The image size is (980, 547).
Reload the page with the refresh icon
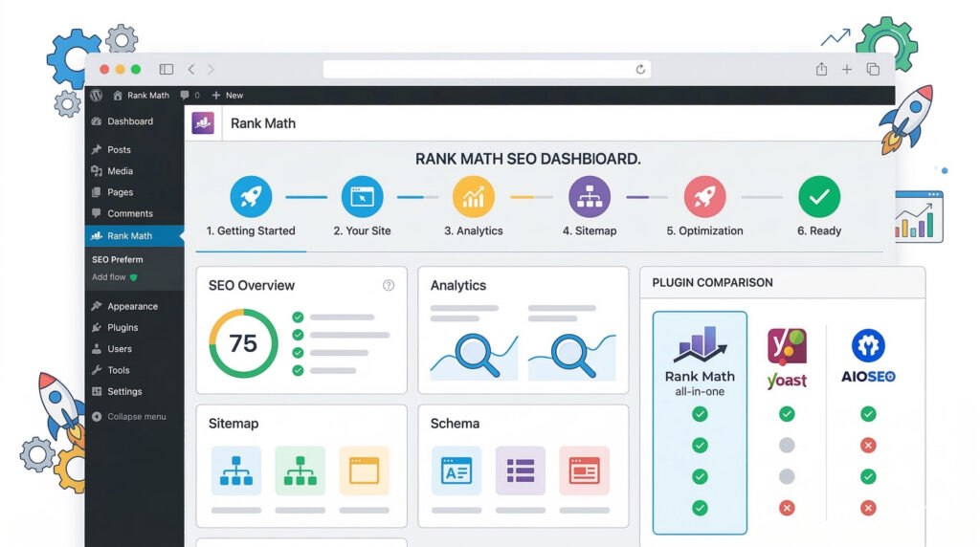640,69
